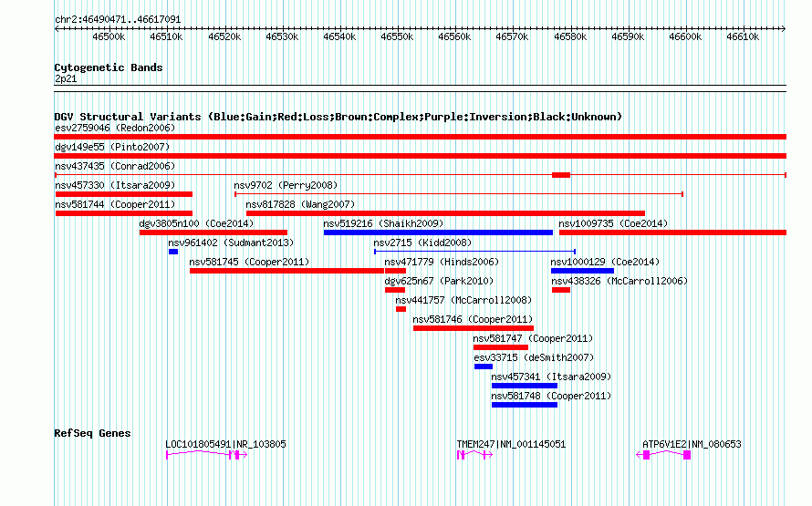Open the esv33715 (deSmith2007) label
Image resolution: width=812 pixels, height=506 pixels.
point(534,357)
